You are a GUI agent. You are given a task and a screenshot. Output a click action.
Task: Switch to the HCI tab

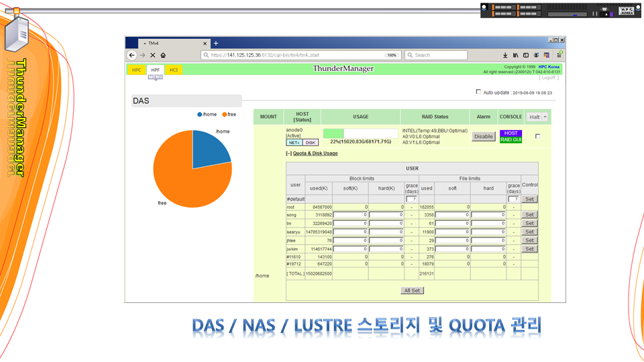coord(174,70)
